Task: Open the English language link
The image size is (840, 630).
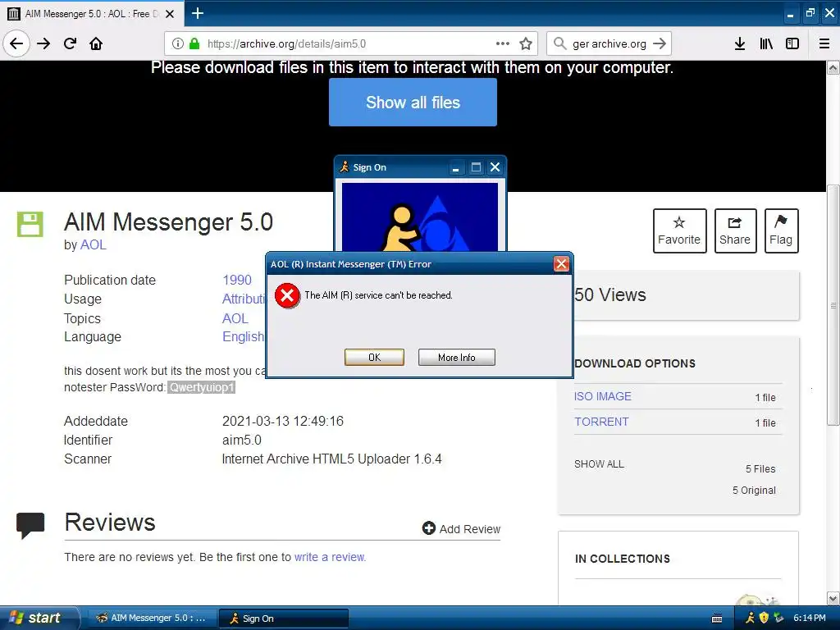Action: click(x=243, y=336)
